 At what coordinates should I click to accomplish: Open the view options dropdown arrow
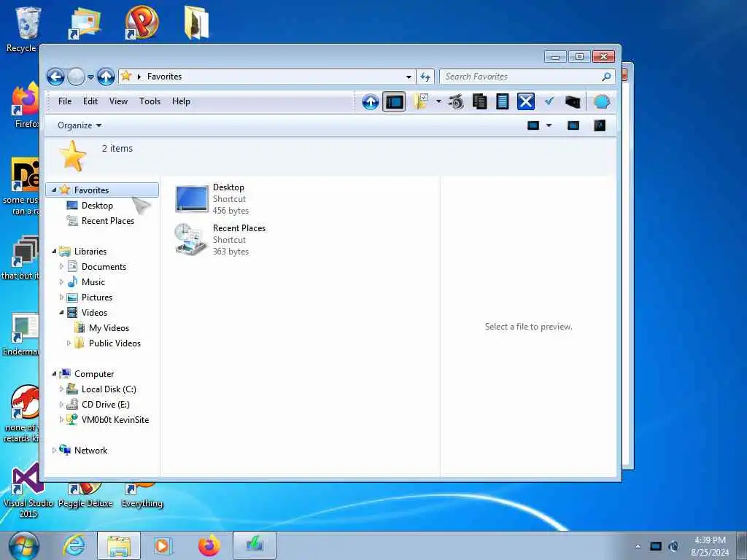[x=549, y=125]
